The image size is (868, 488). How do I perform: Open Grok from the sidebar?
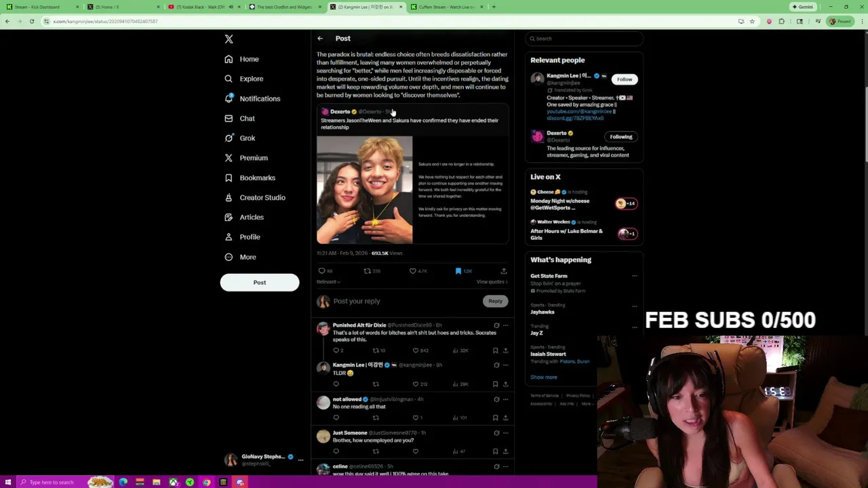click(240, 138)
